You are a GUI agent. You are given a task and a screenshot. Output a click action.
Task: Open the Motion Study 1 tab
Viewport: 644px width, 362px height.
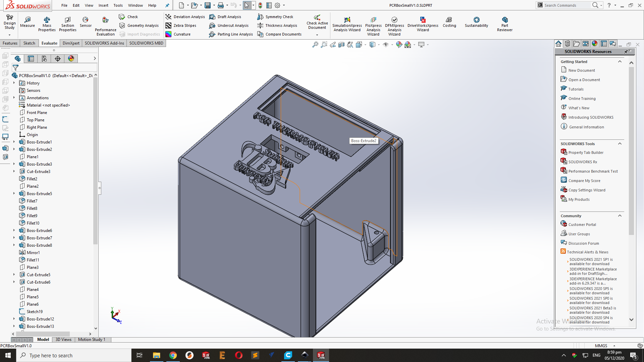[x=92, y=340]
